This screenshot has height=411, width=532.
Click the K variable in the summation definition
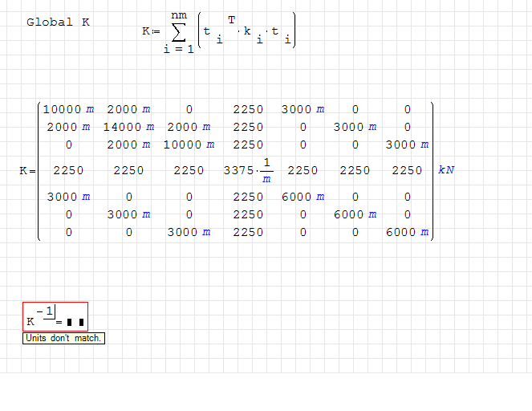146,31
